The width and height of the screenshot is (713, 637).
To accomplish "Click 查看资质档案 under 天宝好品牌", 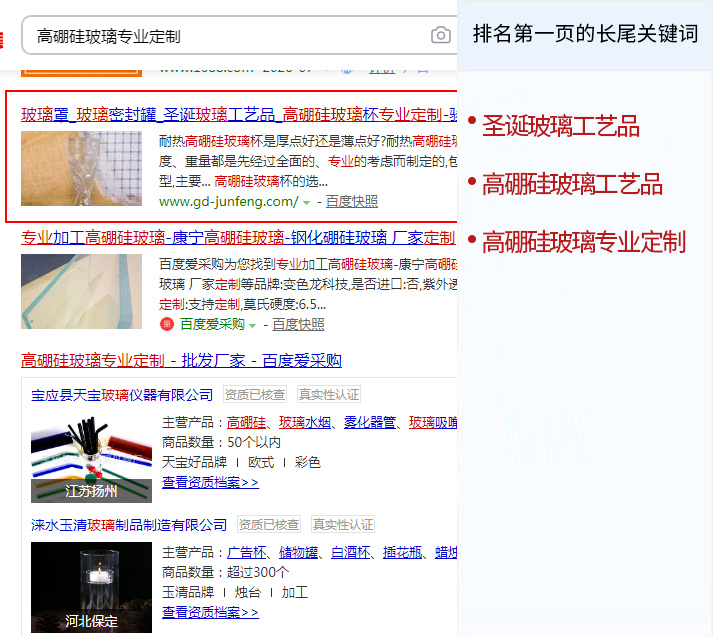I will point(210,482).
